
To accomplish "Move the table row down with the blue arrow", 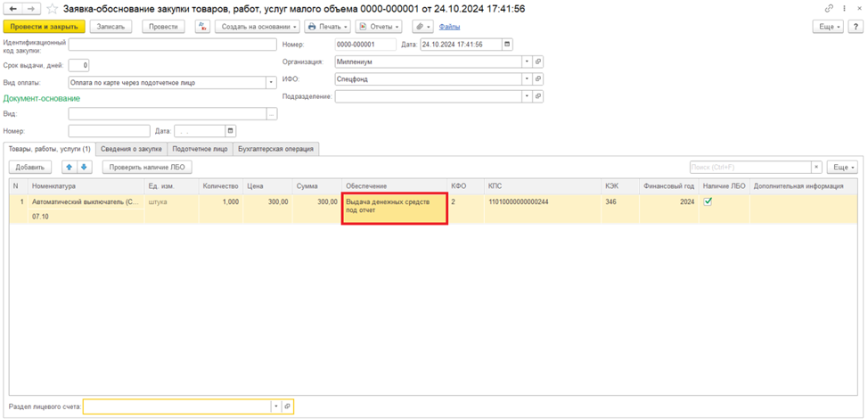I will tap(84, 167).
